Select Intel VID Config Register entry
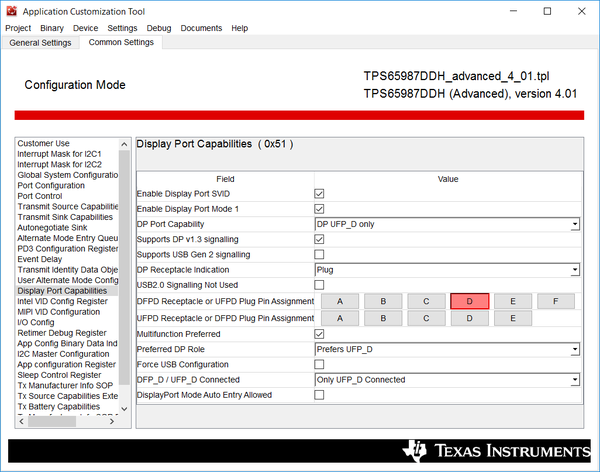Viewport: 600px width, 472px height. 62,301
